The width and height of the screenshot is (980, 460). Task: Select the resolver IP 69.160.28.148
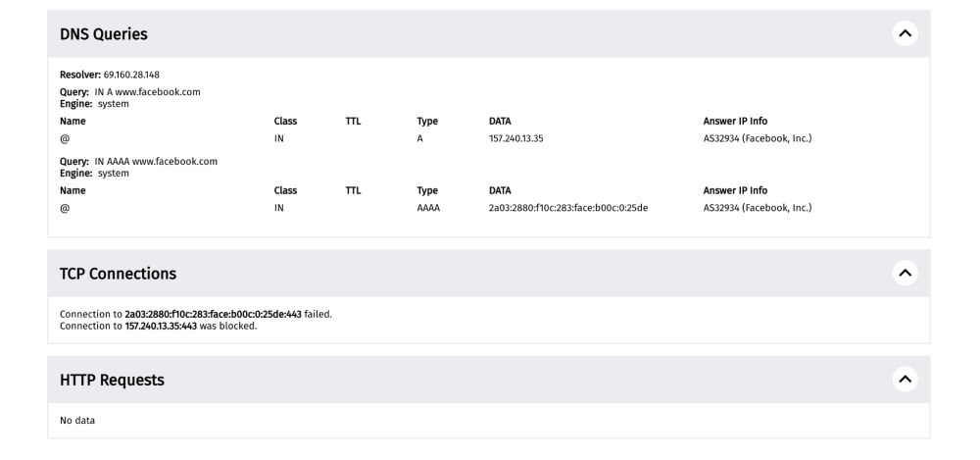pyautogui.click(x=131, y=75)
